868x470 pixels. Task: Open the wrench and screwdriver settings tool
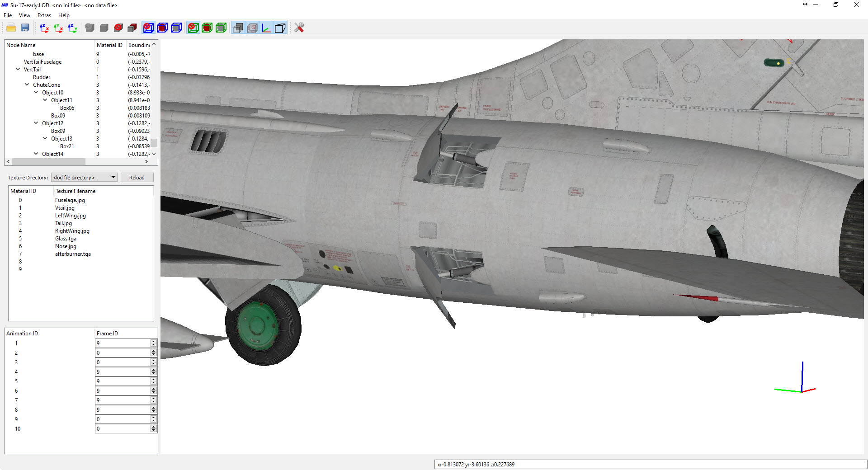point(299,28)
